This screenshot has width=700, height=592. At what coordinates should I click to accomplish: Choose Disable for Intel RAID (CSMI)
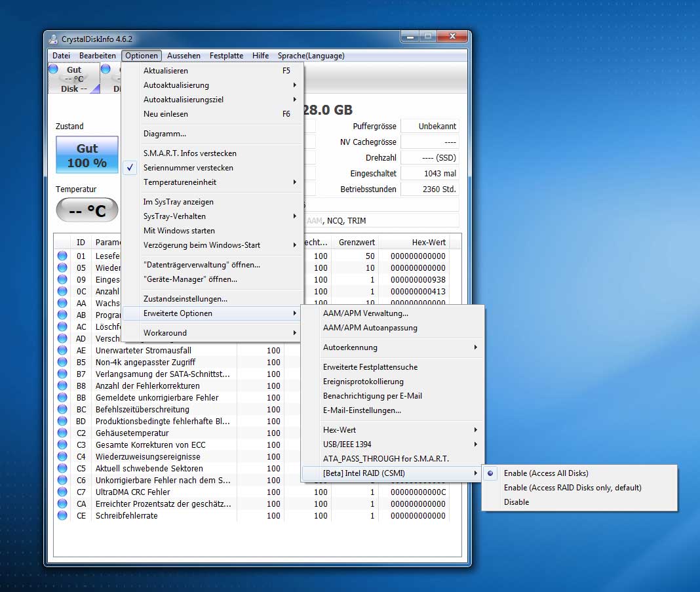pyautogui.click(x=579, y=502)
